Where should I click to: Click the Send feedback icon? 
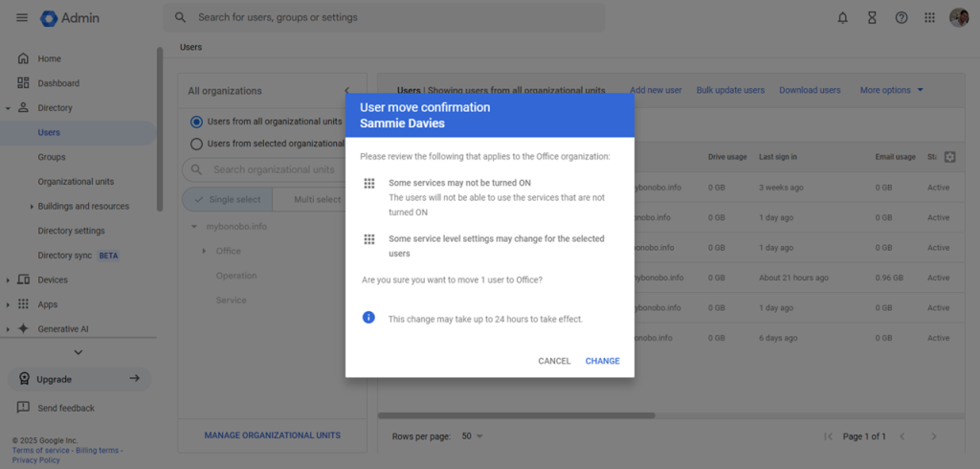coord(23,407)
